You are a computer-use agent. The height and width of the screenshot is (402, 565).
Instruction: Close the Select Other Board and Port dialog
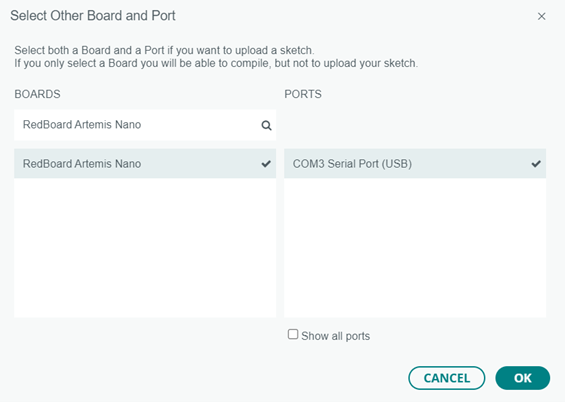coord(541,16)
